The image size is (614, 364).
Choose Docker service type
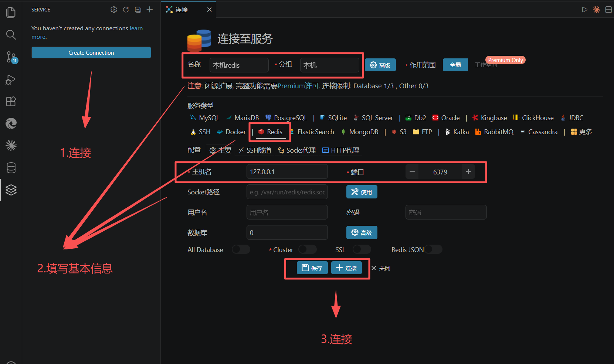231,132
